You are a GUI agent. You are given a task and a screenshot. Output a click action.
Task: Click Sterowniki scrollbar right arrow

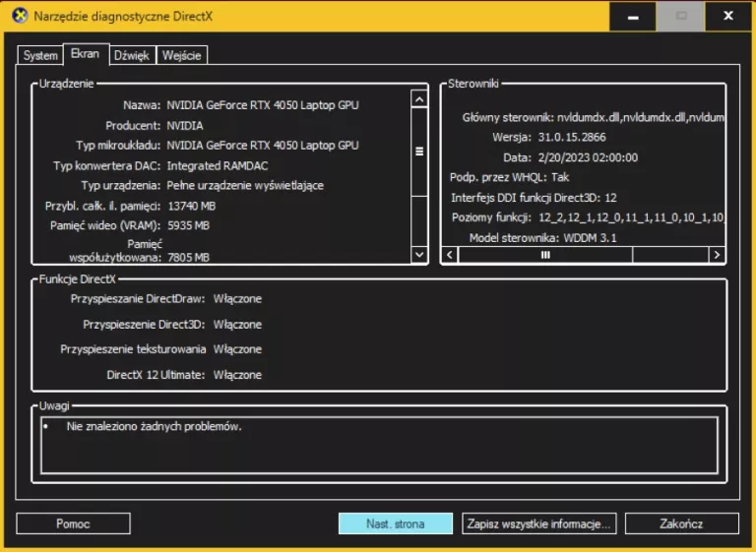tap(717, 255)
